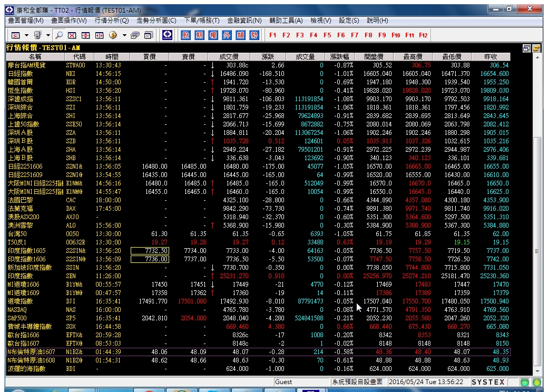
Task: Click the green dollar status bar icon
Action: [x=537, y=382]
